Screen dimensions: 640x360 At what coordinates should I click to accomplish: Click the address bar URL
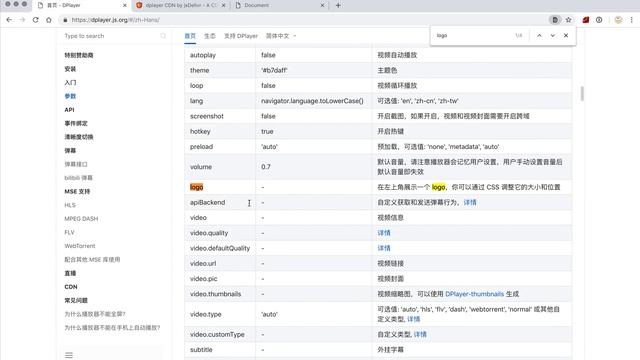(x=116, y=20)
